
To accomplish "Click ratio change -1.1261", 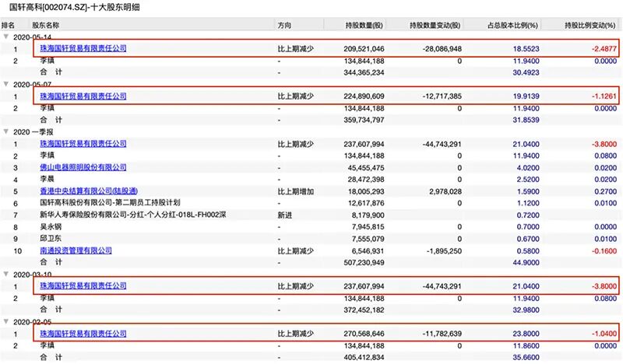I will [x=604, y=96].
